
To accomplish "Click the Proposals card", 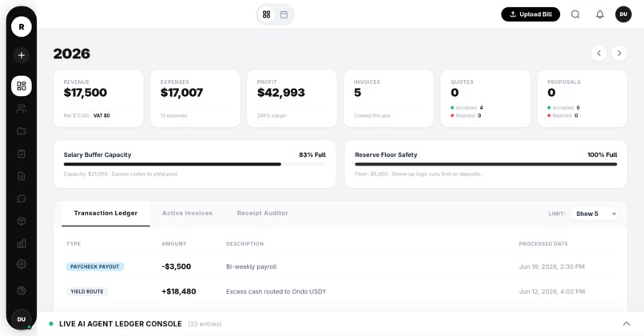I will (x=582, y=98).
